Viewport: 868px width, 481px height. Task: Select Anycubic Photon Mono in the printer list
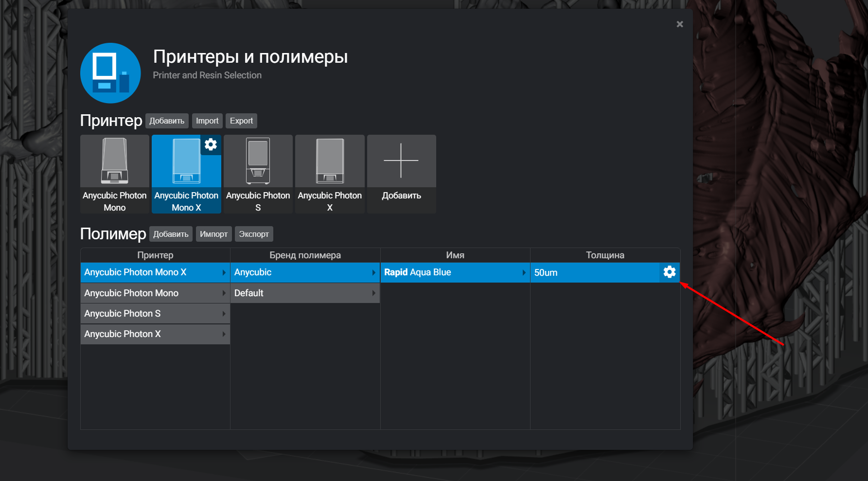tap(155, 293)
